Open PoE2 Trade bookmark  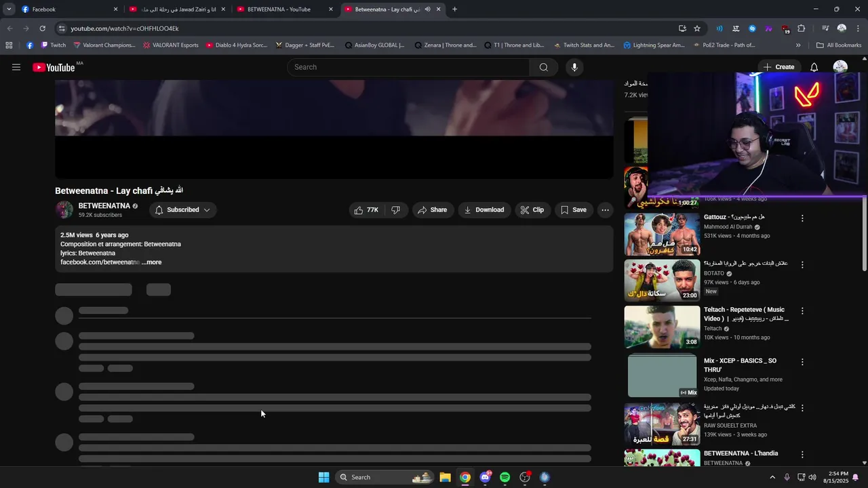pyautogui.click(x=725, y=45)
